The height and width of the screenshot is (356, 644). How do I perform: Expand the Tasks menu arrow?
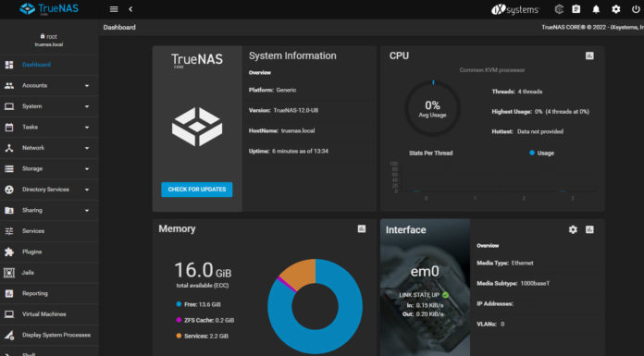point(87,128)
